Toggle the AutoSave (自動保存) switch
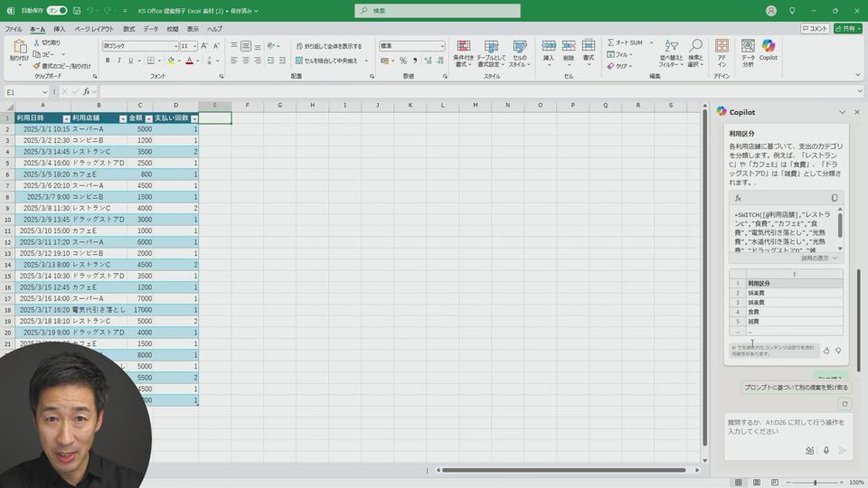Viewport: 868px width, 488px height. click(x=56, y=11)
